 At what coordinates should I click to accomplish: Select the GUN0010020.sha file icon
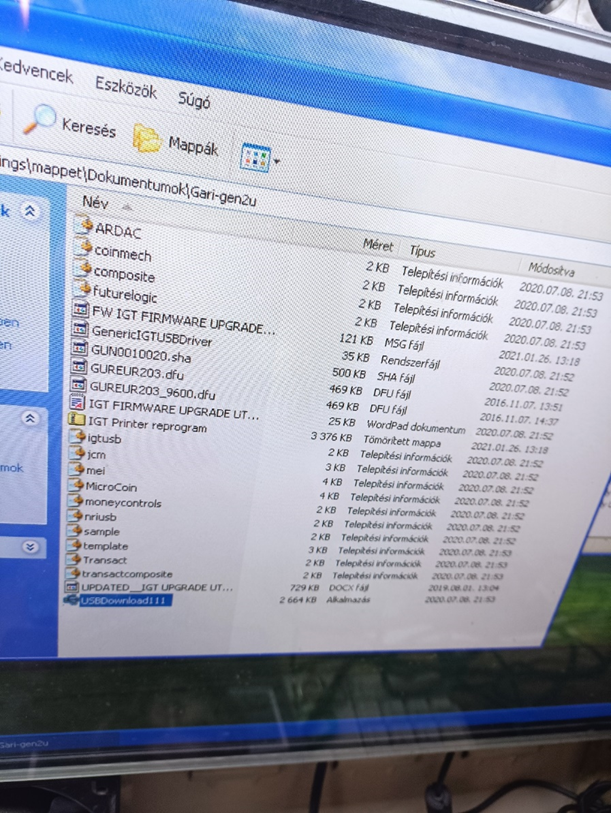(79, 347)
